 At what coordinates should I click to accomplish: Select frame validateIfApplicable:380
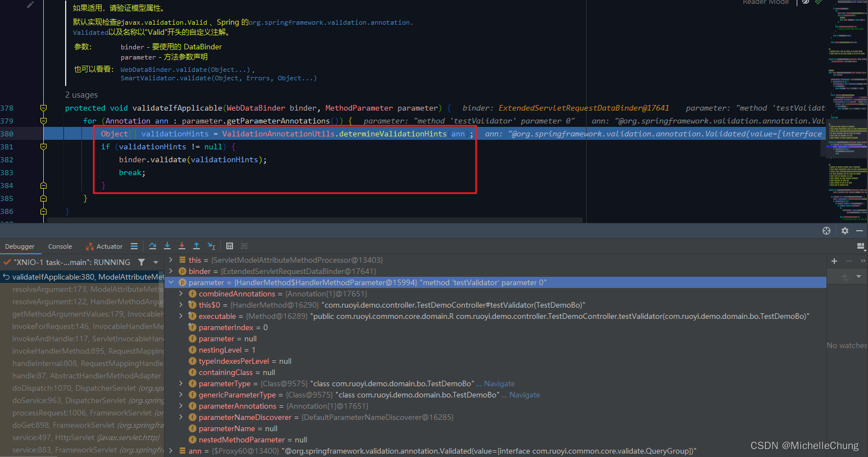point(82,277)
